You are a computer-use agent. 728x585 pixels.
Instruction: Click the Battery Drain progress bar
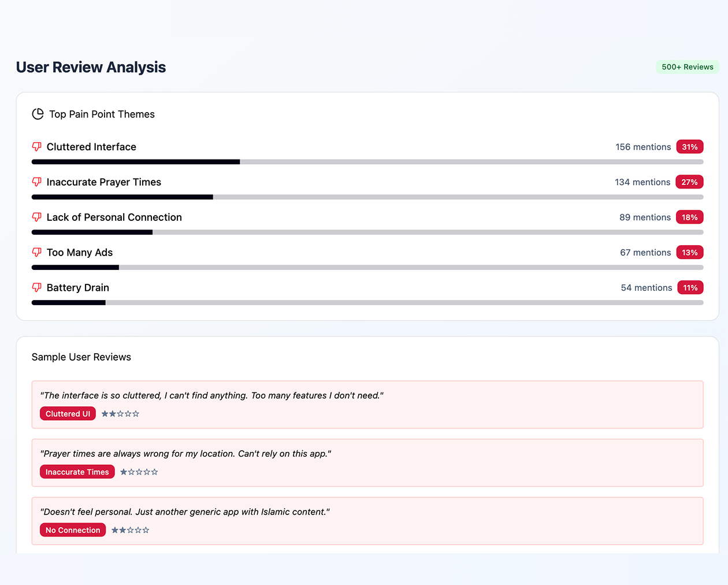click(367, 303)
